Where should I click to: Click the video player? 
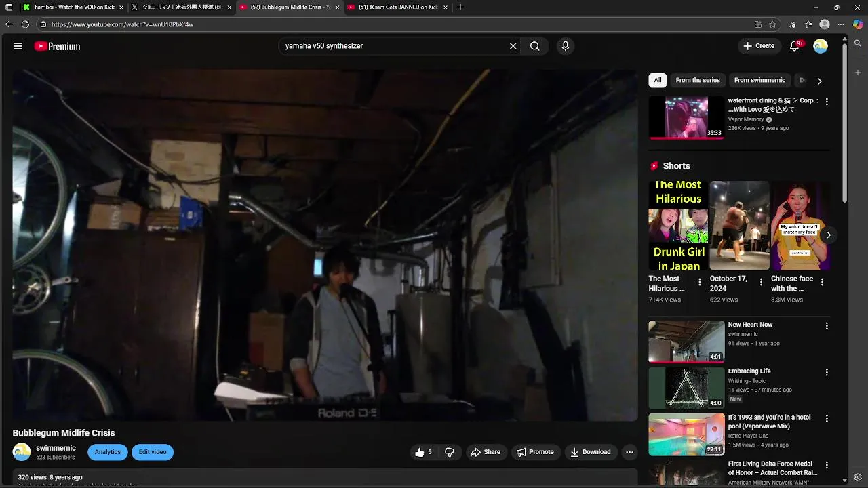pos(325,245)
